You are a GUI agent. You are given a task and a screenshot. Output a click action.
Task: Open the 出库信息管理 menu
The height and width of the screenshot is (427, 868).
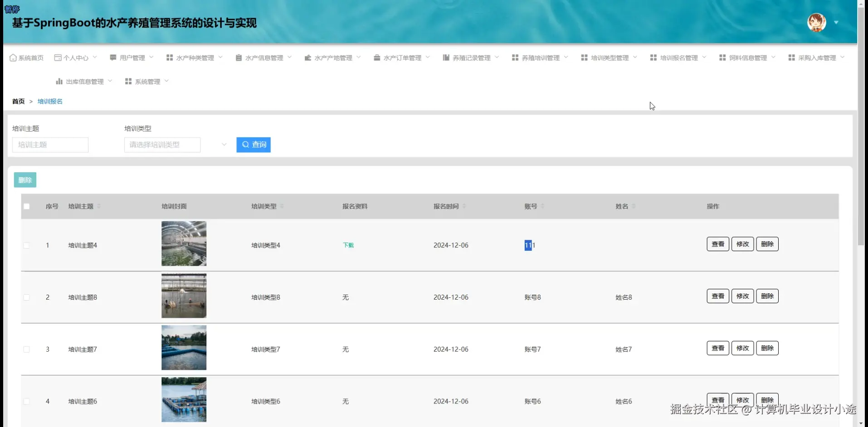(84, 81)
